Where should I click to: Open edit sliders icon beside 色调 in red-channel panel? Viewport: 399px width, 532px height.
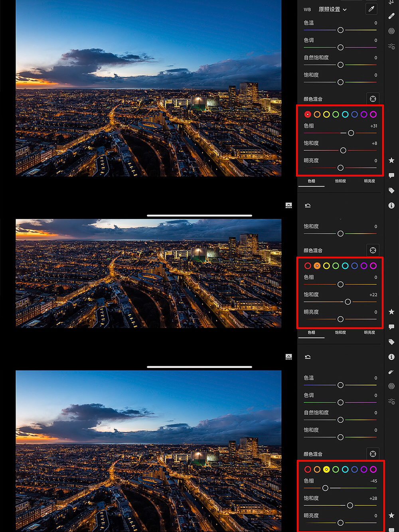pyautogui.click(x=391, y=46)
